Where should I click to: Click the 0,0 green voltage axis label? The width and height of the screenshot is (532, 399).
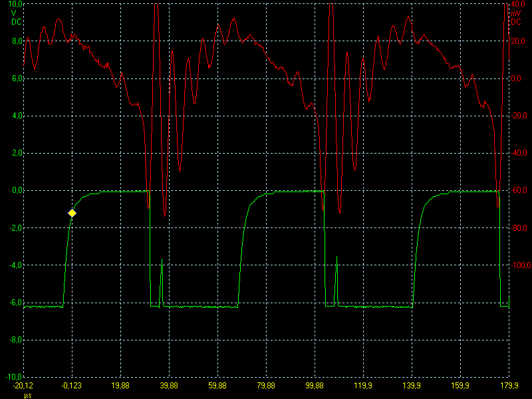(x=17, y=190)
